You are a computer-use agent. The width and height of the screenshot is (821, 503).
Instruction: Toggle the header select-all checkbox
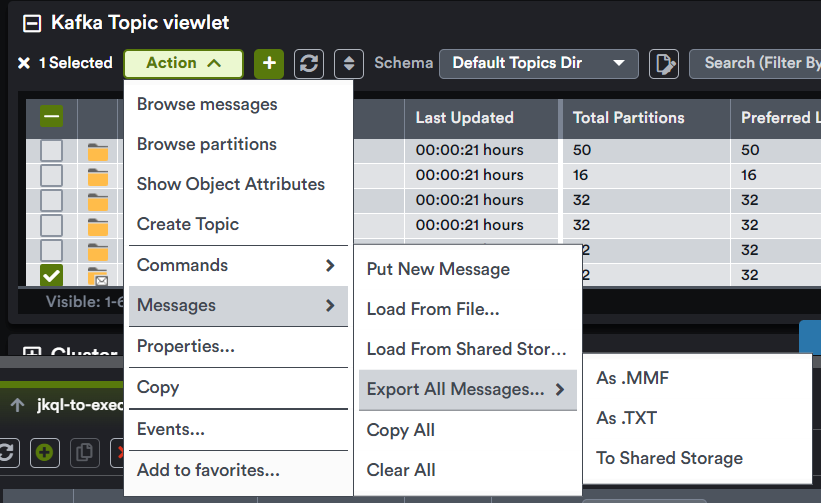point(51,116)
